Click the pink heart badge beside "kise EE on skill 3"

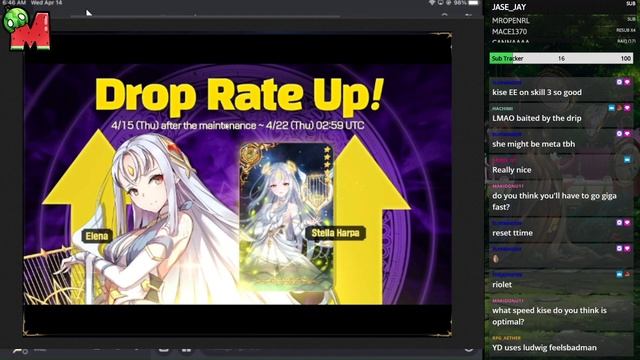627,82
